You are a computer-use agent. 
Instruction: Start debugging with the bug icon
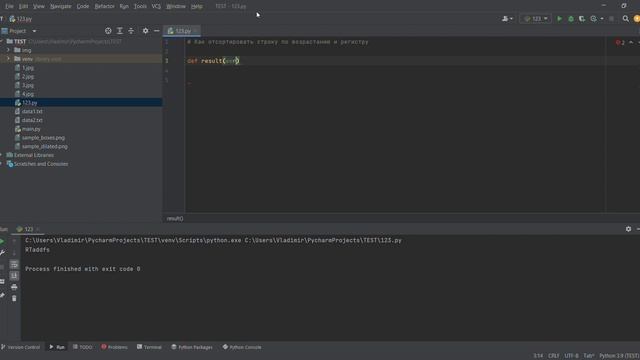571,19
